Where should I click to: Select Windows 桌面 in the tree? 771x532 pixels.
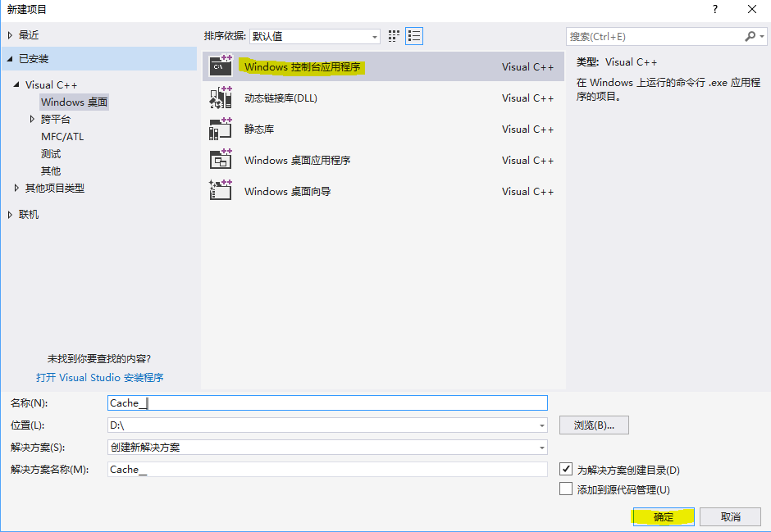(x=75, y=102)
